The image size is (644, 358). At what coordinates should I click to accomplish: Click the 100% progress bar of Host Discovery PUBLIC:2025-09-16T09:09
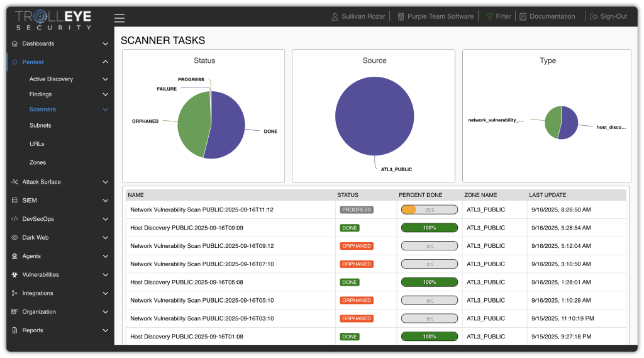pos(429,228)
